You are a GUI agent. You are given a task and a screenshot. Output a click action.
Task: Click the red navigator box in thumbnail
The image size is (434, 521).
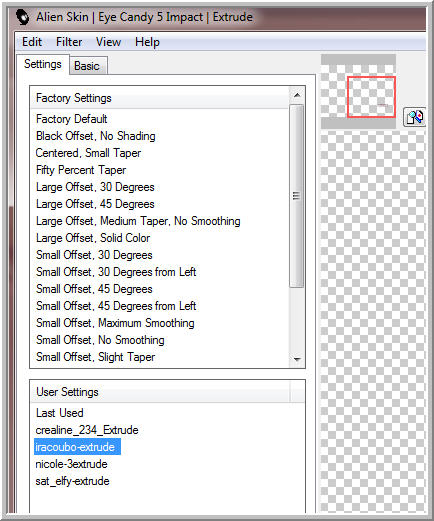[x=371, y=97]
